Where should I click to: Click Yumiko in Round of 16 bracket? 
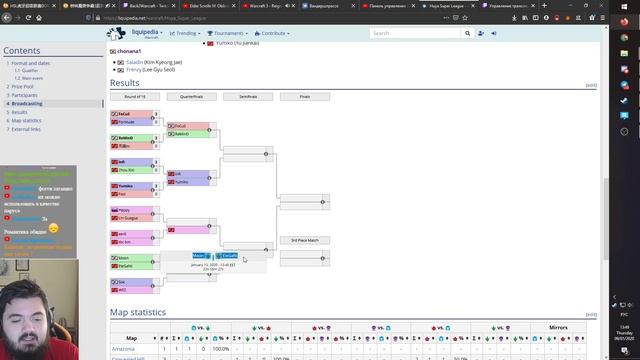tap(126, 186)
